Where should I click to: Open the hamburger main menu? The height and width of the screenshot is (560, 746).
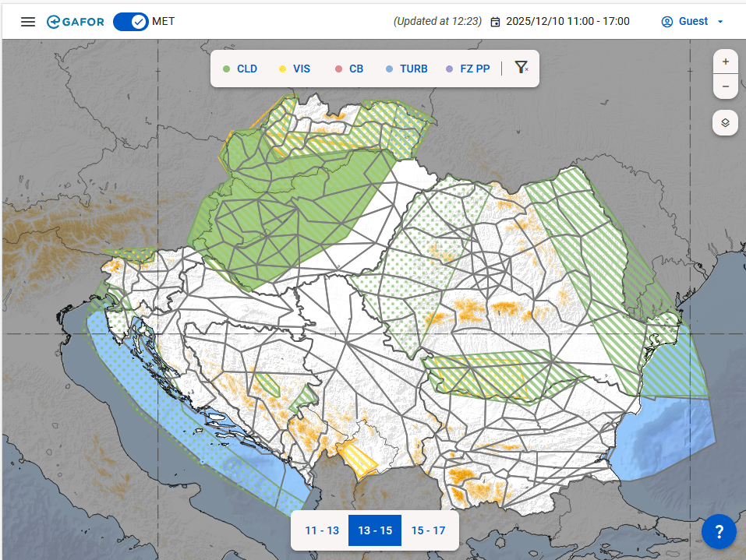(28, 22)
